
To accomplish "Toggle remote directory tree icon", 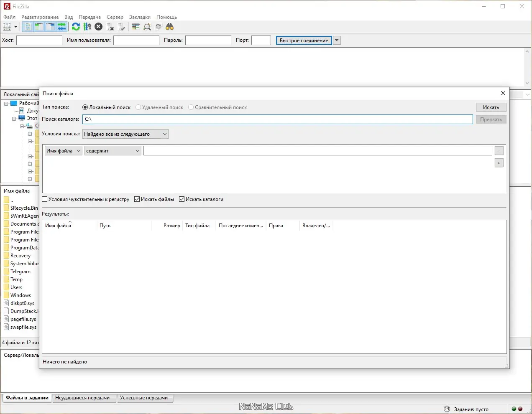I will (50, 27).
